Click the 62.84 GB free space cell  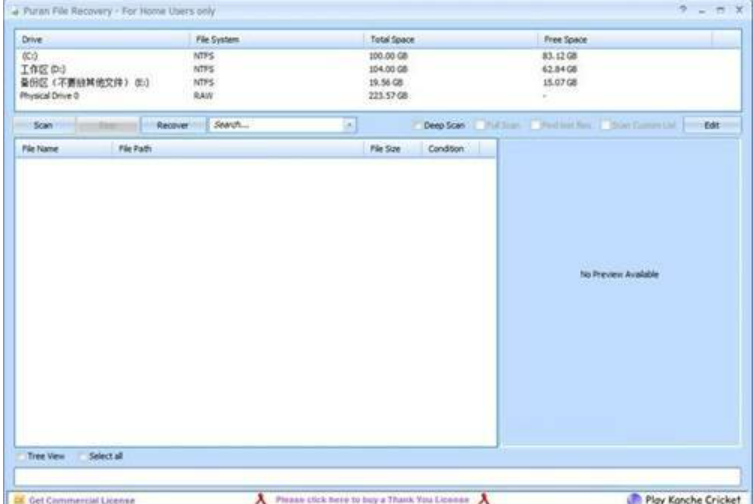coord(560,69)
